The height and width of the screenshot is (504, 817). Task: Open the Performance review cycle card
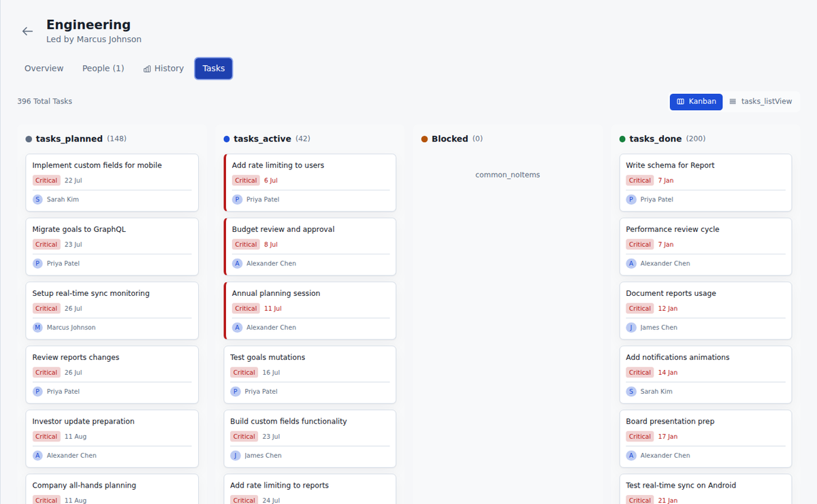705,247
